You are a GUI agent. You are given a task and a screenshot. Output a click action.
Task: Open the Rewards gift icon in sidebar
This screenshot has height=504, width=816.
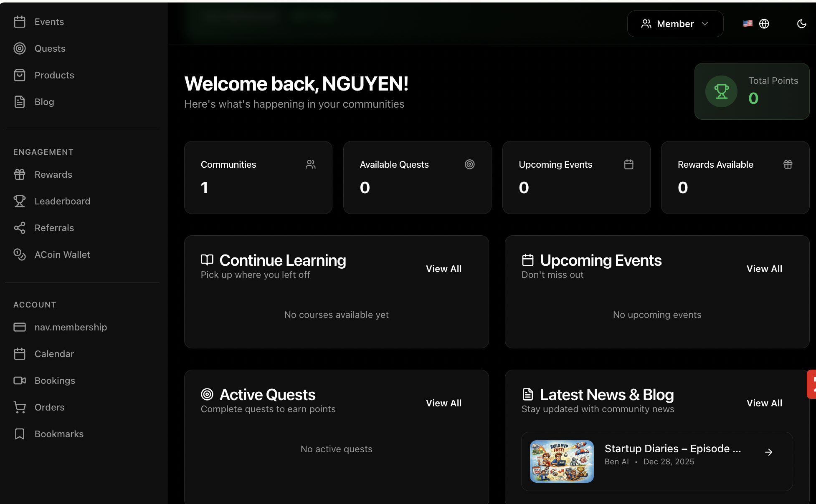20,174
